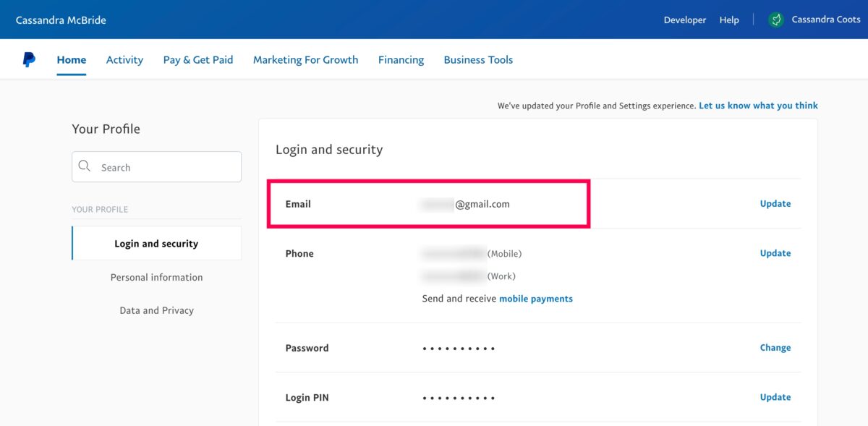Select Personal information in sidebar
Viewport: 868px width, 426px height.
tap(156, 277)
